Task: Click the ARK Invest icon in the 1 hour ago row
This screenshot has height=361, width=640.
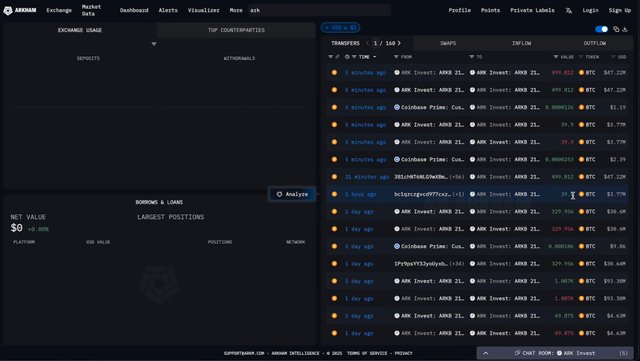Action: (x=472, y=194)
